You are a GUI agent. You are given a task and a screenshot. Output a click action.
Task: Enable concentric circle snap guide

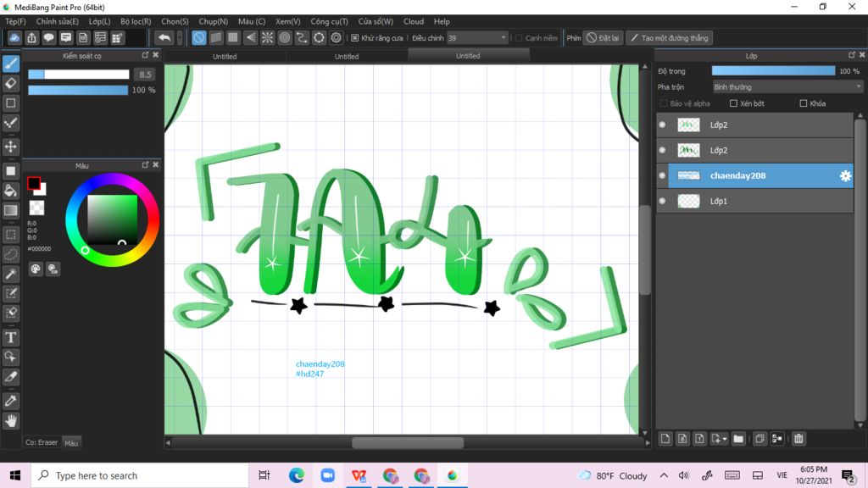tap(285, 37)
